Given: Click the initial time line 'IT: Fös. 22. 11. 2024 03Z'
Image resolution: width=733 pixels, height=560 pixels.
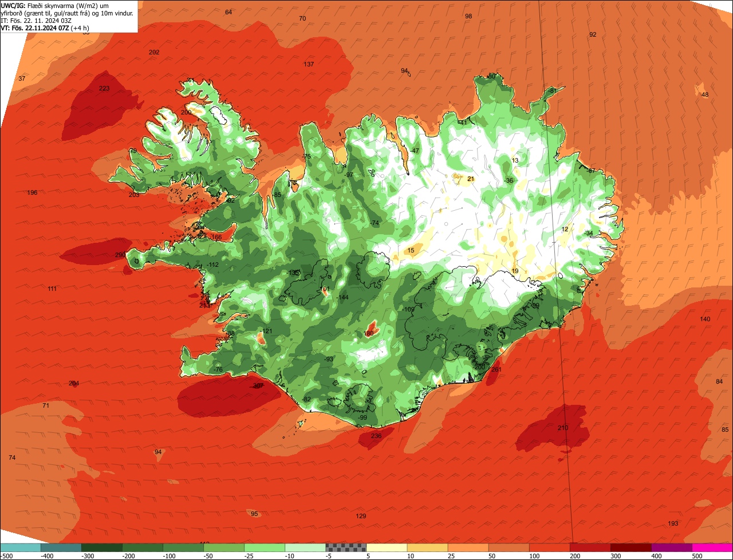Looking at the screenshot, I should 36,21.
